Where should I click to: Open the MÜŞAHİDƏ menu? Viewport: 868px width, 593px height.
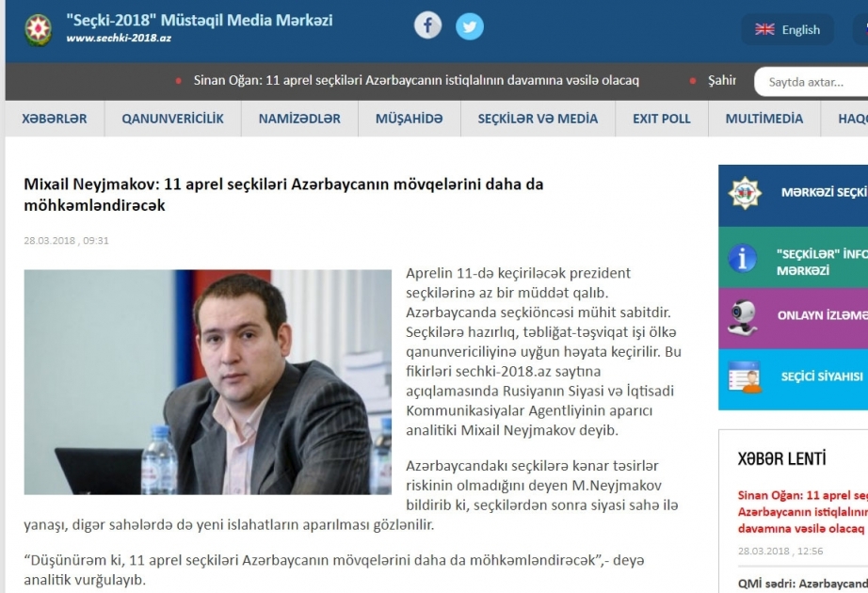(410, 119)
